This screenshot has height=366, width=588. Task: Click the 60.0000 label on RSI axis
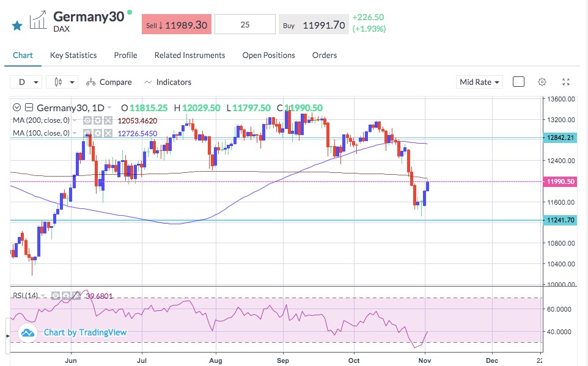pyautogui.click(x=559, y=309)
